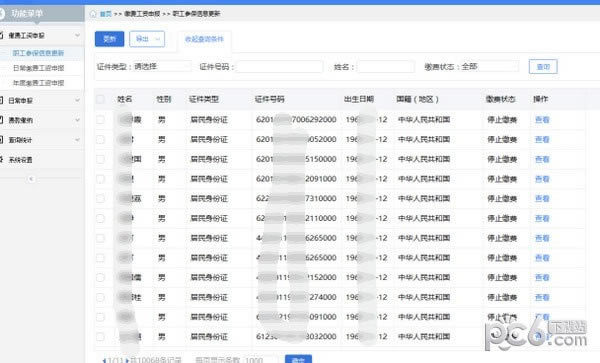Expand the 日常申报 sidebar section chevron

[77, 100]
